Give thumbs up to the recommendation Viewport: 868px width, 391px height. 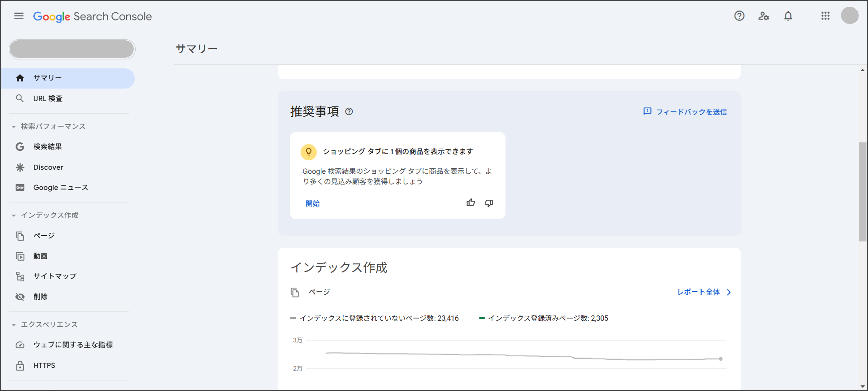(470, 203)
